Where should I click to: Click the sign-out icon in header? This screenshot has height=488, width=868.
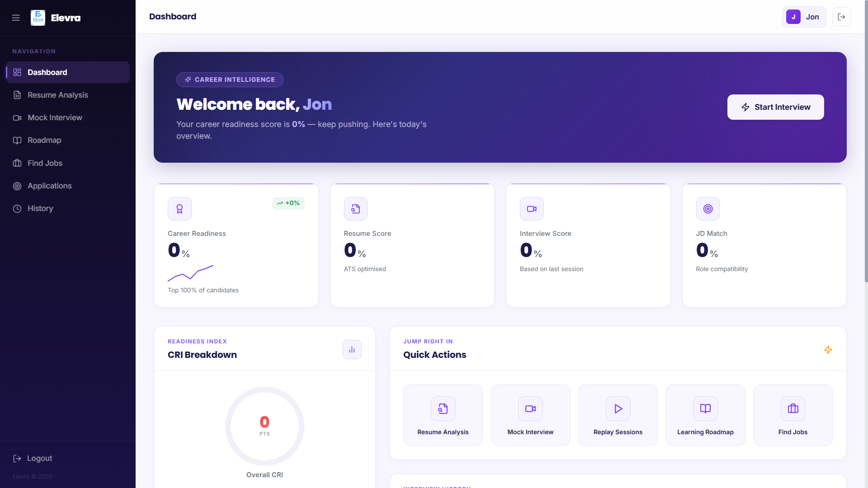tap(841, 17)
